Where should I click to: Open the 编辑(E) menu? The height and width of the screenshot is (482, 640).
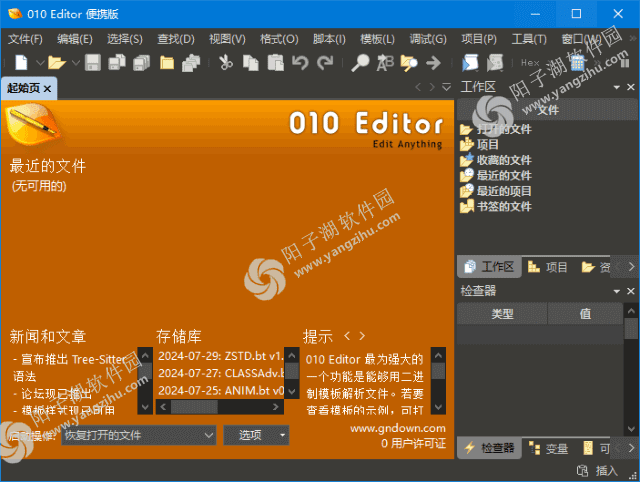[x=75, y=39]
